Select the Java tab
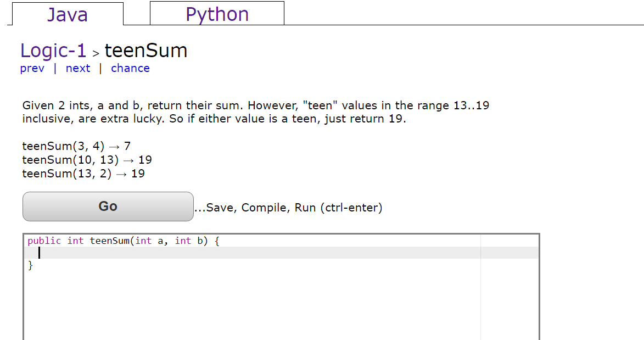Screen dimensions: 644x340 click(x=67, y=14)
